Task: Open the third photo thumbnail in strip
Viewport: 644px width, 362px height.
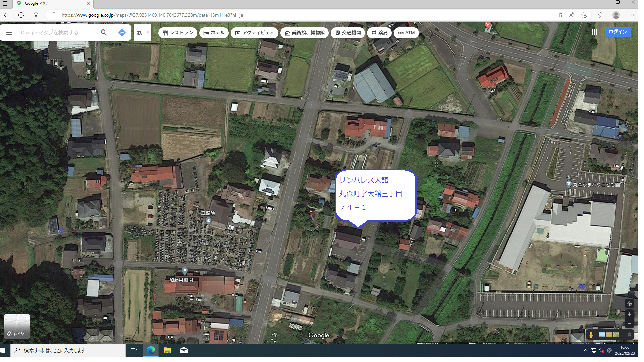Action: pyautogui.click(x=616, y=335)
